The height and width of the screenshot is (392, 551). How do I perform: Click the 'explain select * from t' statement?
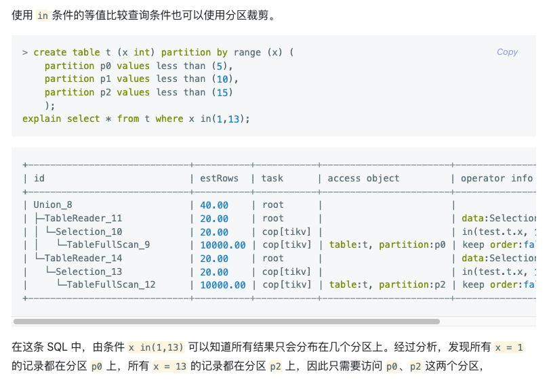(x=136, y=118)
